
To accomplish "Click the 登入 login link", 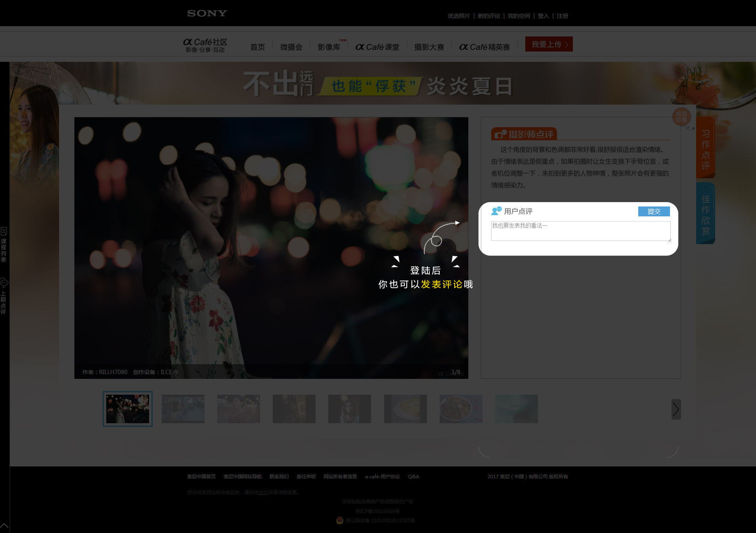I will pos(543,16).
